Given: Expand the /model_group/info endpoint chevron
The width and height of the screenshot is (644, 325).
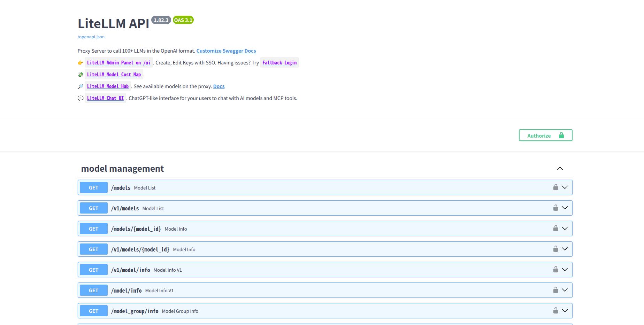Looking at the screenshot, I should 565,311.
